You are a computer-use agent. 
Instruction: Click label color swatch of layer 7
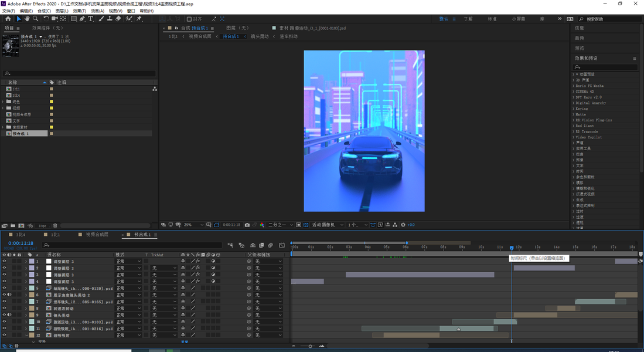tap(32, 302)
